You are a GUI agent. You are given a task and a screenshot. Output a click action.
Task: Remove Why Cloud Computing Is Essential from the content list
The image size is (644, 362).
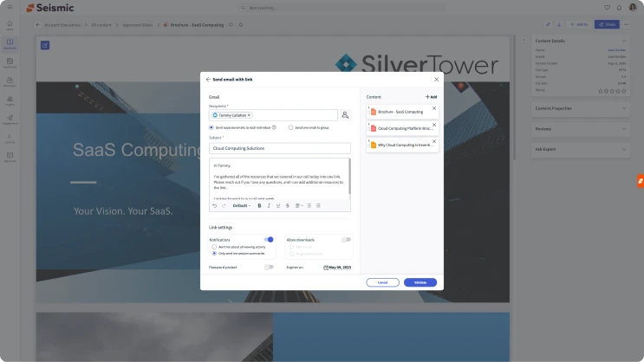[x=434, y=141]
